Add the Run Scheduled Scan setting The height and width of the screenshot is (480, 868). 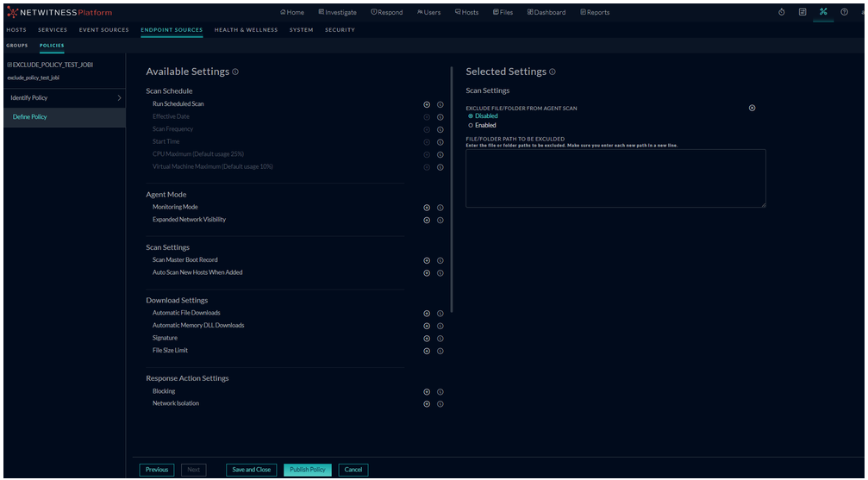tap(427, 104)
